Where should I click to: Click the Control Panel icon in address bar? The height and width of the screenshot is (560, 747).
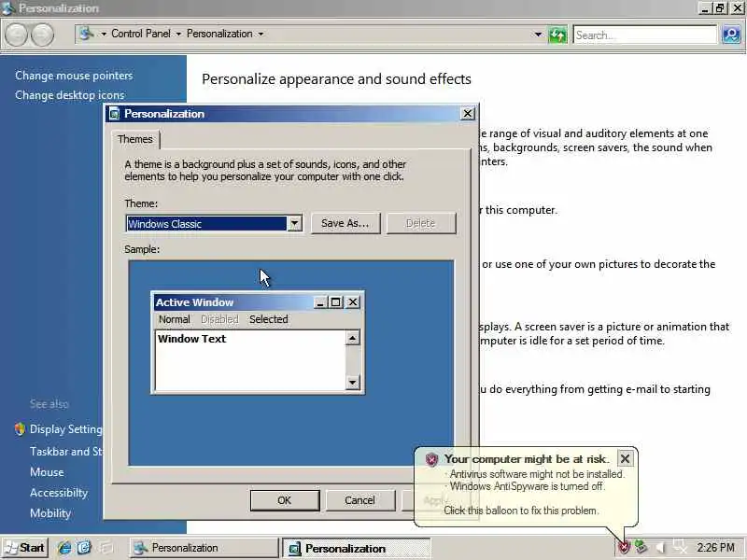point(87,34)
